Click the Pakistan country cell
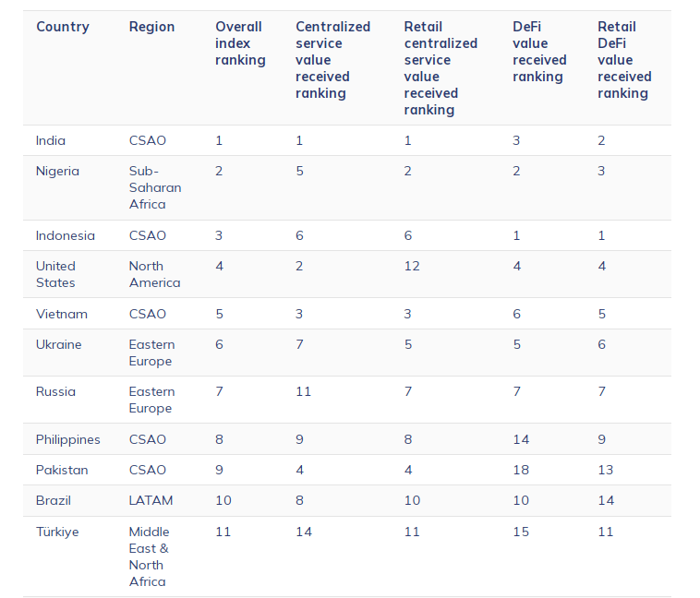Image resolution: width=700 pixels, height=598 pixels. pyautogui.click(x=62, y=470)
